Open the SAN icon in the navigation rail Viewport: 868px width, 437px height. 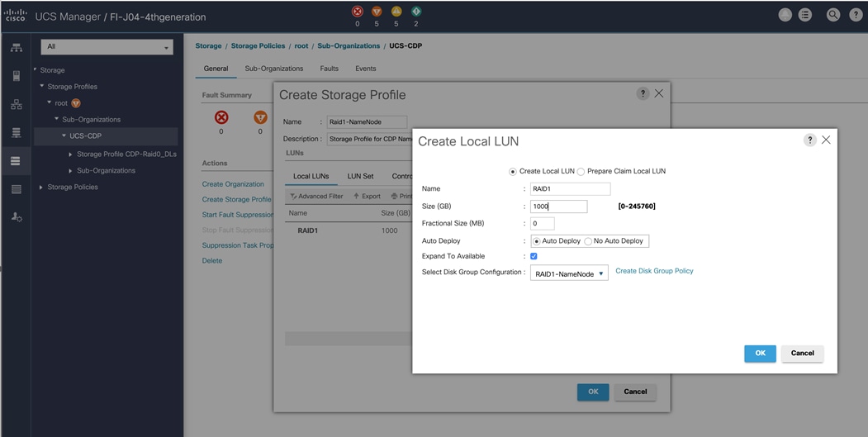[x=16, y=132]
